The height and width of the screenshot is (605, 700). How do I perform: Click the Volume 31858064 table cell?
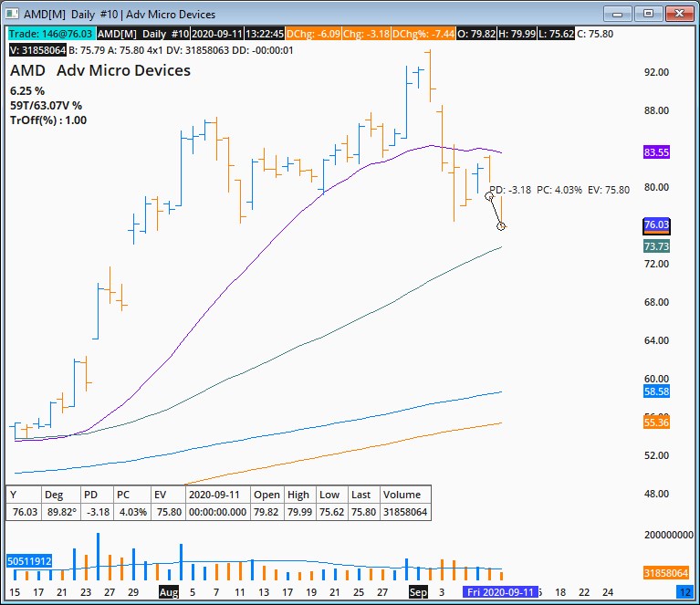tap(405, 512)
